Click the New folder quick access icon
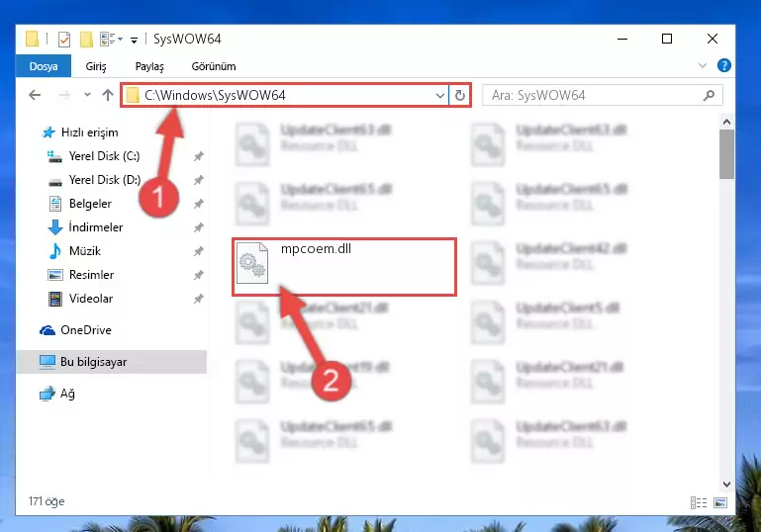This screenshot has height=532, width=761. (86, 39)
